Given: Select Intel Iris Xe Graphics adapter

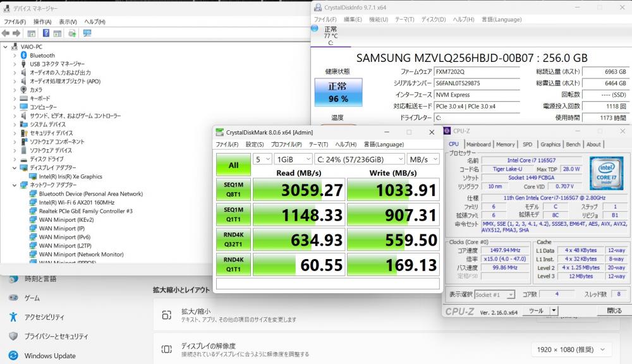Looking at the screenshot, I should tap(70, 176).
